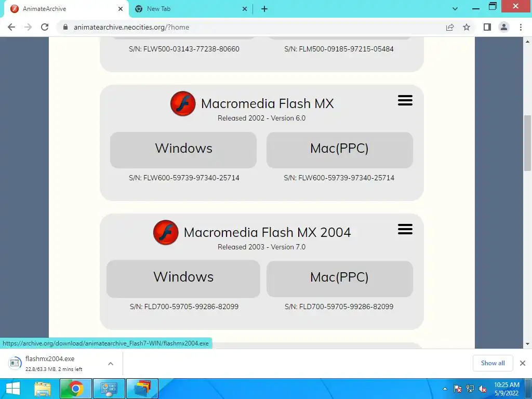The height and width of the screenshot is (399, 532).
Task: Click network tray icon
Action: 470,389
